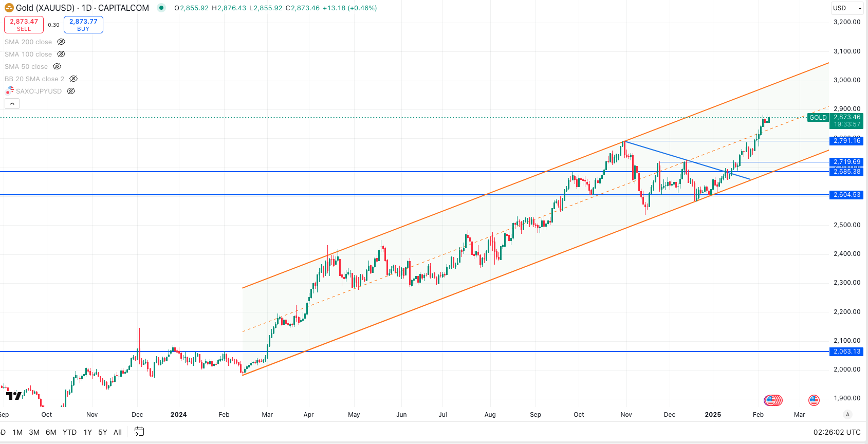
Task: Select the YTD time range
Action: click(69, 432)
